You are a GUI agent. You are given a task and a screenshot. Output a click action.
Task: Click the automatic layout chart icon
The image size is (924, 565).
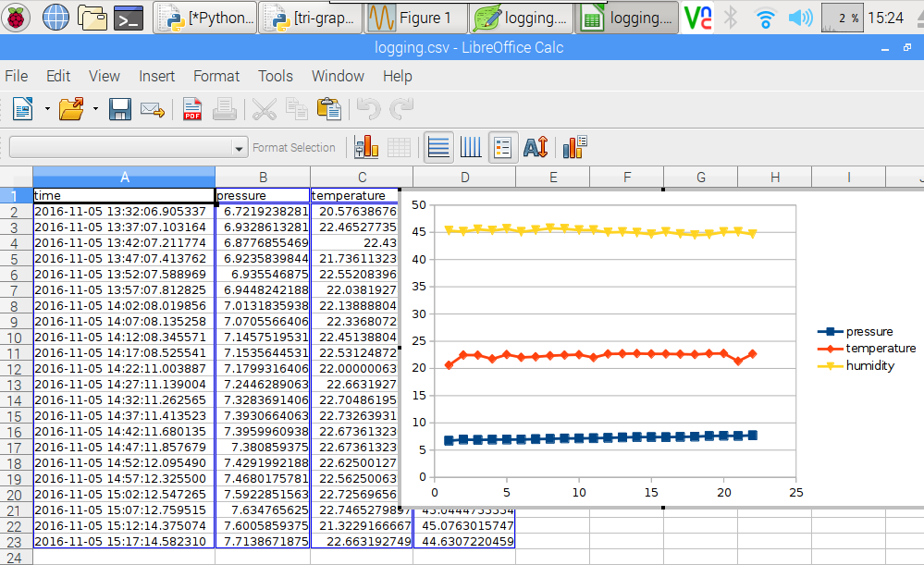[575, 147]
